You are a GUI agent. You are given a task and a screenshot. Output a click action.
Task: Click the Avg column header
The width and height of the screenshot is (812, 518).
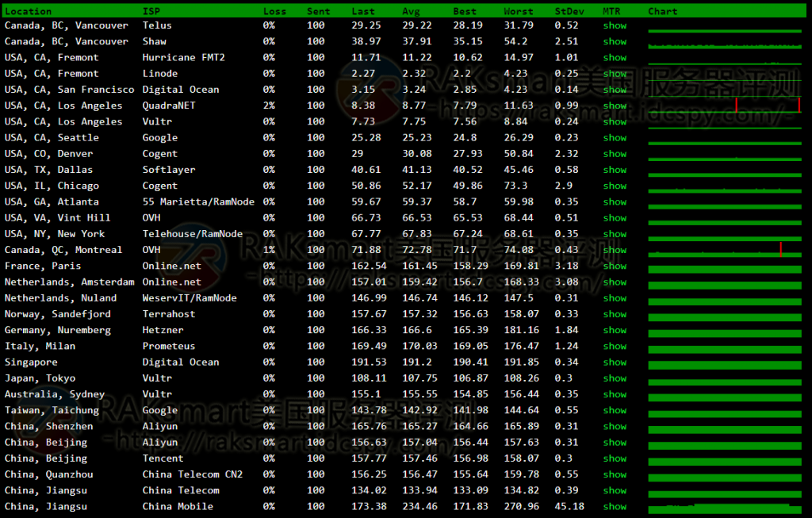pos(412,11)
